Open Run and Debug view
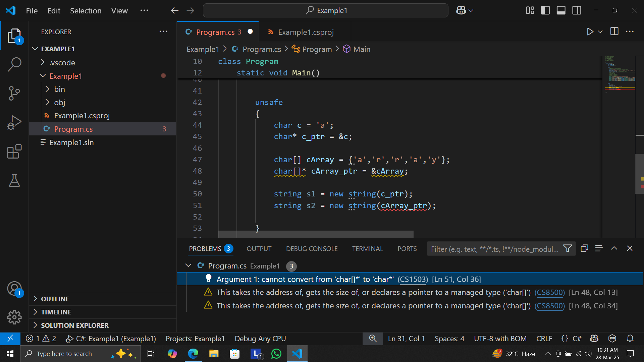644x362 pixels. click(x=14, y=122)
